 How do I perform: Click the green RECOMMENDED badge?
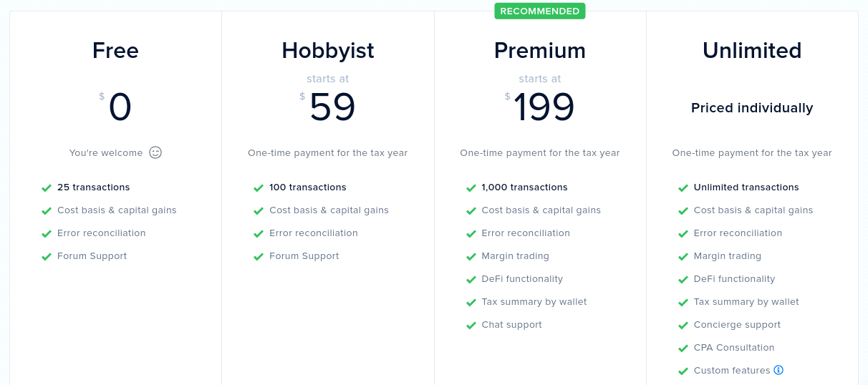tap(540, 11)
